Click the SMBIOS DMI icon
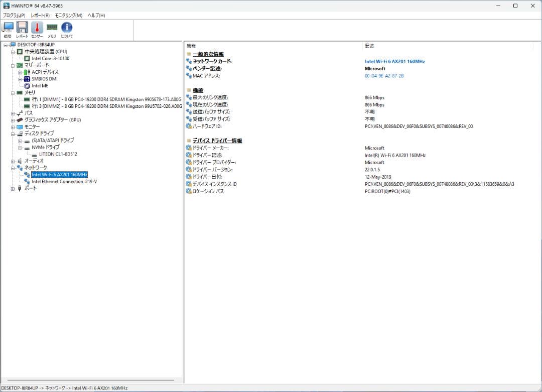Screen dimensions: 542x392 click(x=27, y=79)
